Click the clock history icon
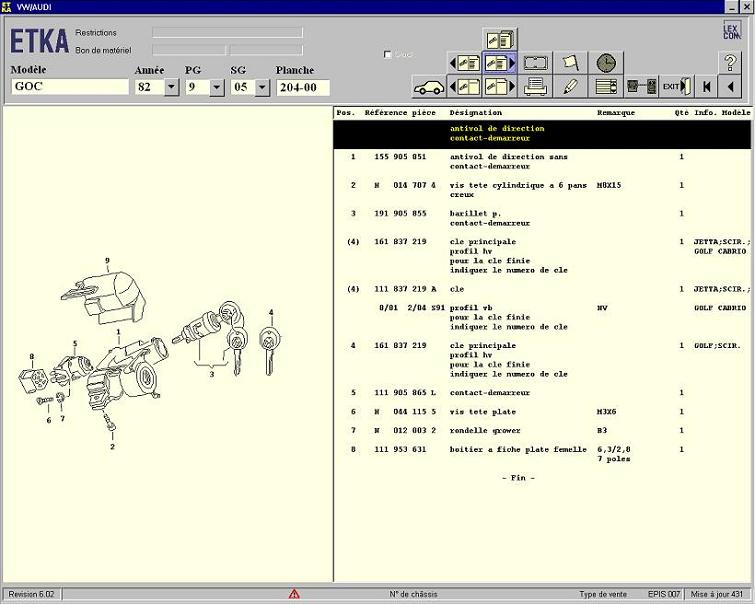The height and width of the screenshot is (604, 755). point(605,63)
